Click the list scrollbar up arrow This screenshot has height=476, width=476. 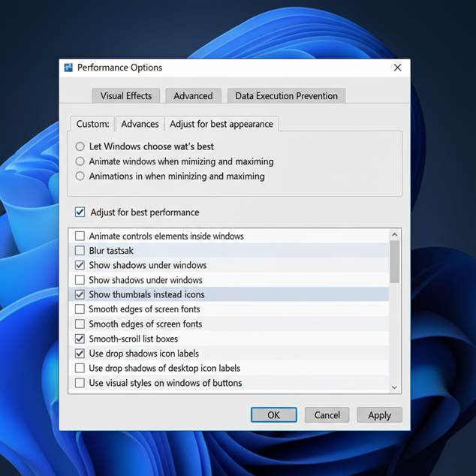tap(395, 235)
